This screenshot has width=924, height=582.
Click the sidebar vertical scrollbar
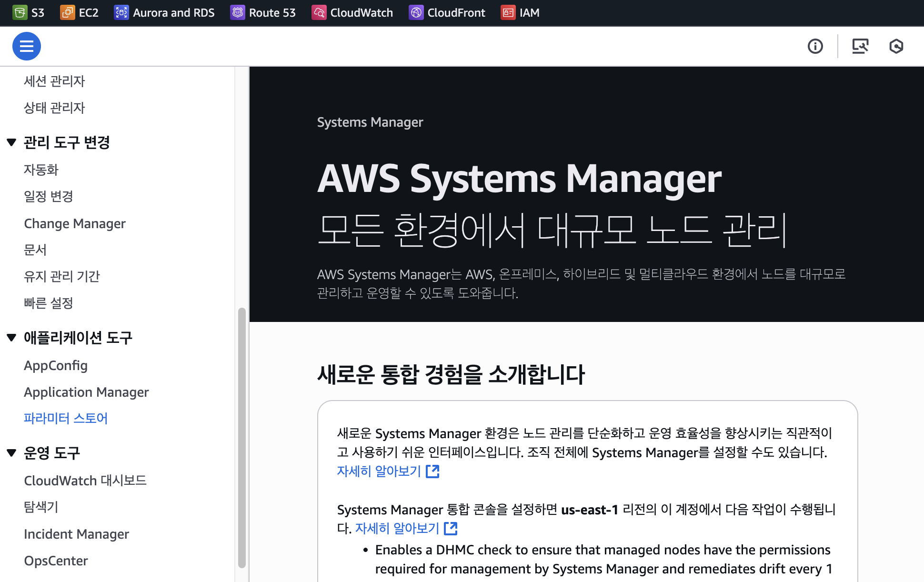pos(241,437)
